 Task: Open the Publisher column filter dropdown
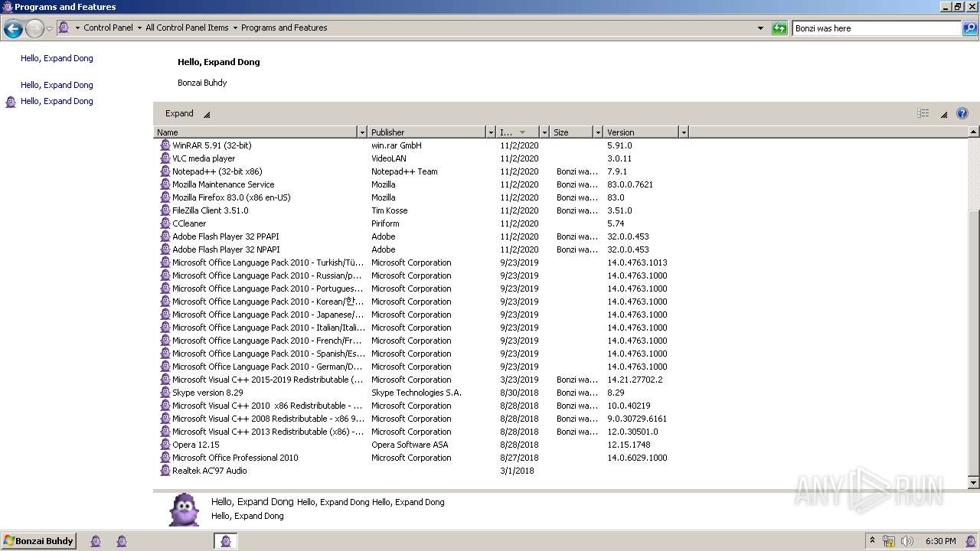click(491, 132)
